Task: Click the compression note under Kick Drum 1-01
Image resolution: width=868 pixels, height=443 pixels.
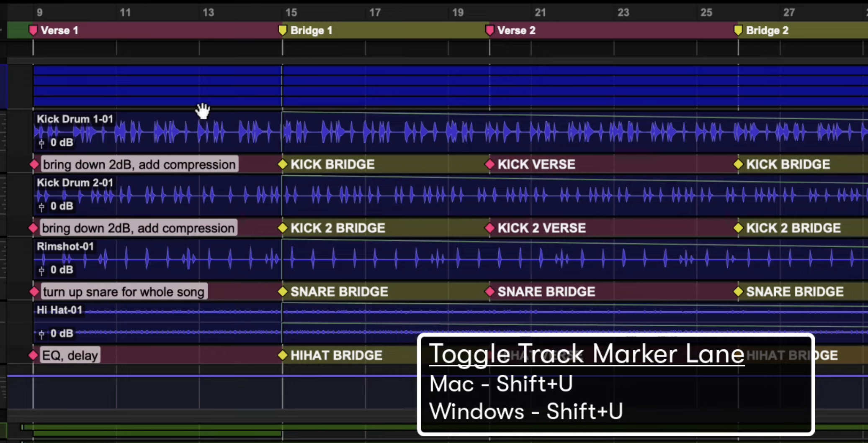Action: (139, 164)
